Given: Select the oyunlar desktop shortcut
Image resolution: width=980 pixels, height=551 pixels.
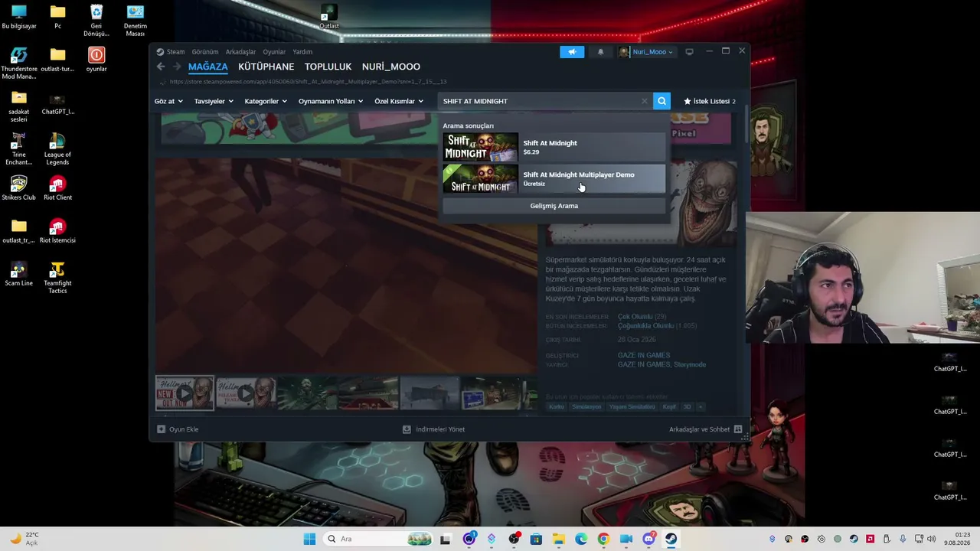Looking at the screenshot, I should tap(96, 60).
